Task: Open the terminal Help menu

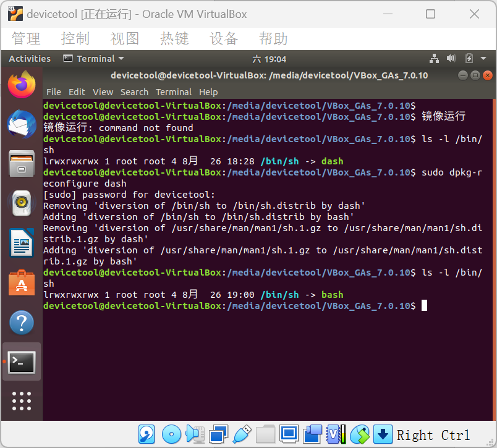Action: click(x=208, y=92)
